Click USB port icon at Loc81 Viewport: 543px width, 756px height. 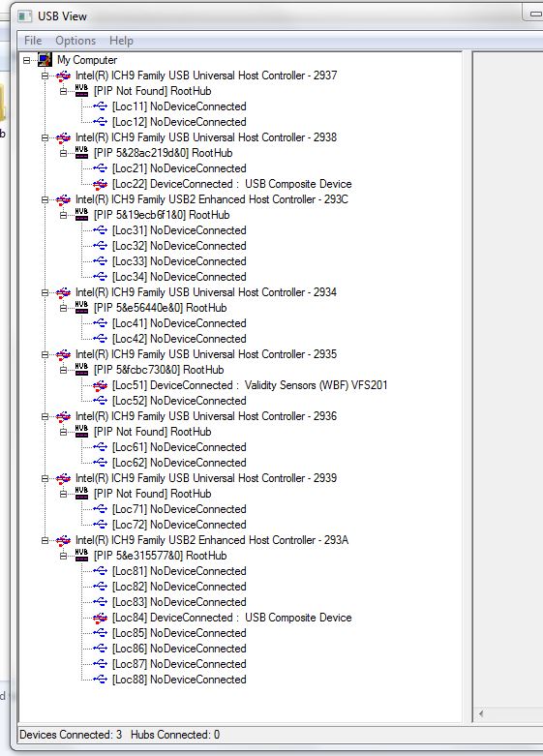[x=100, y=571]
